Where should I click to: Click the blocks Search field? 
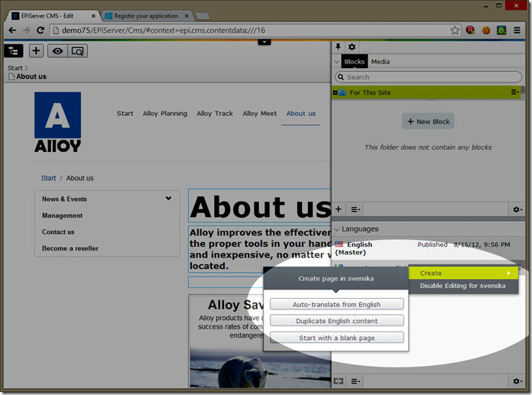point(428,77)
